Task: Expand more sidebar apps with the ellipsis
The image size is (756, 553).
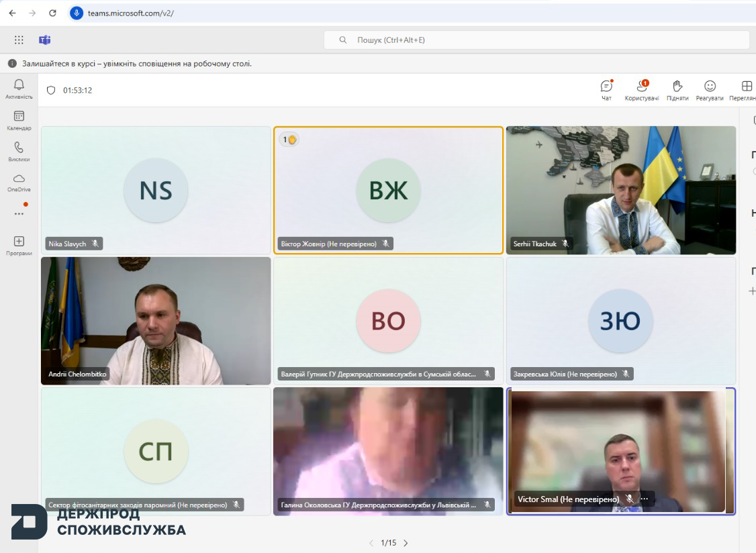Action: (19, 213)
